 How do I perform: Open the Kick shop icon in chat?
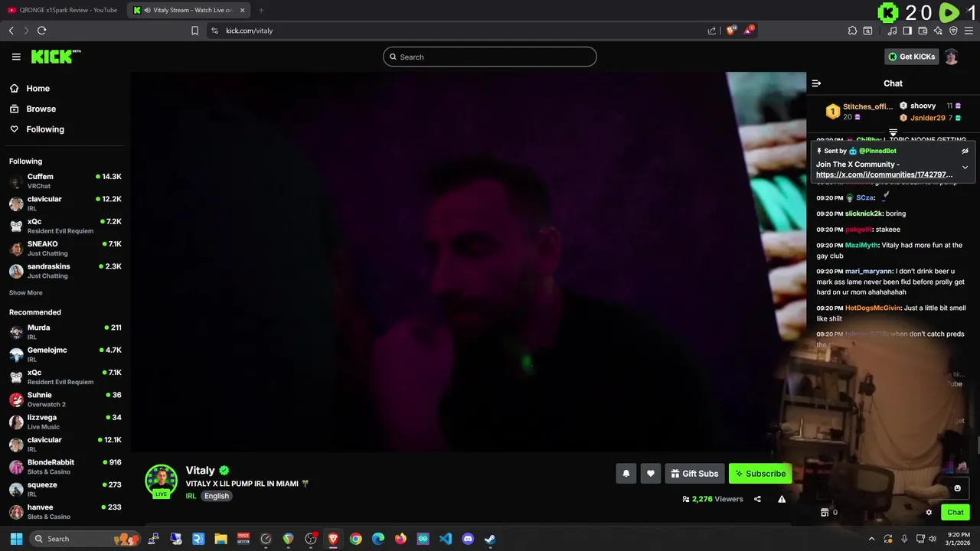[x=825, y=513]
